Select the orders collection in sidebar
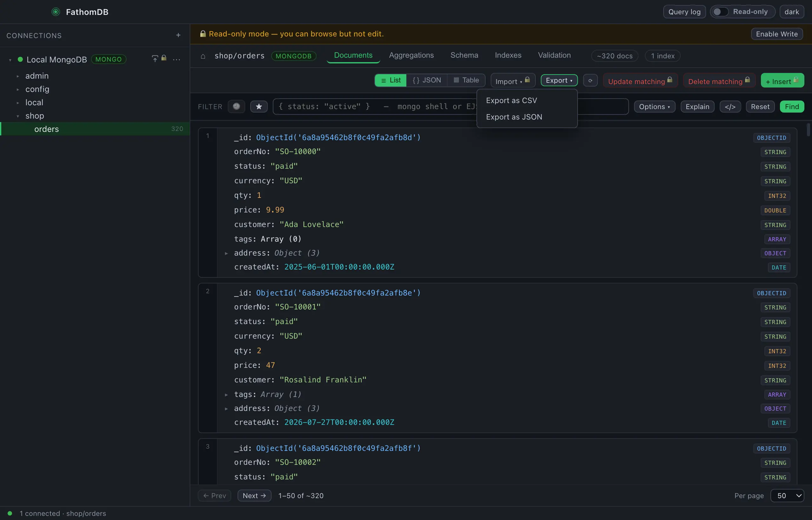Viewport: 812px width, 520px height. [x=95, y=129]
